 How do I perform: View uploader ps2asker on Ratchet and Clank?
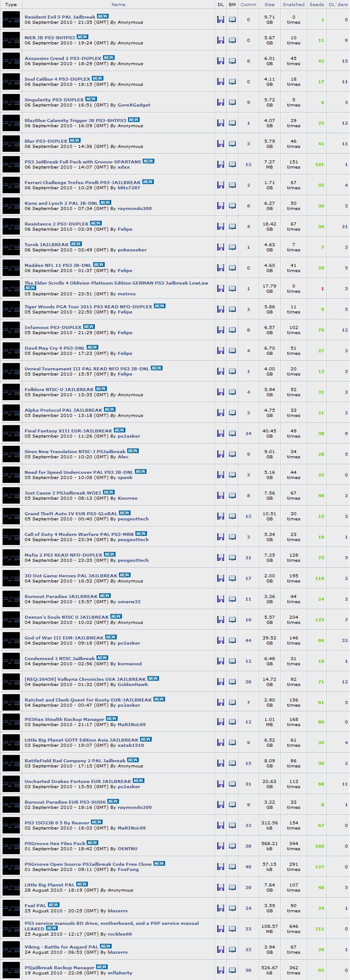129,705
